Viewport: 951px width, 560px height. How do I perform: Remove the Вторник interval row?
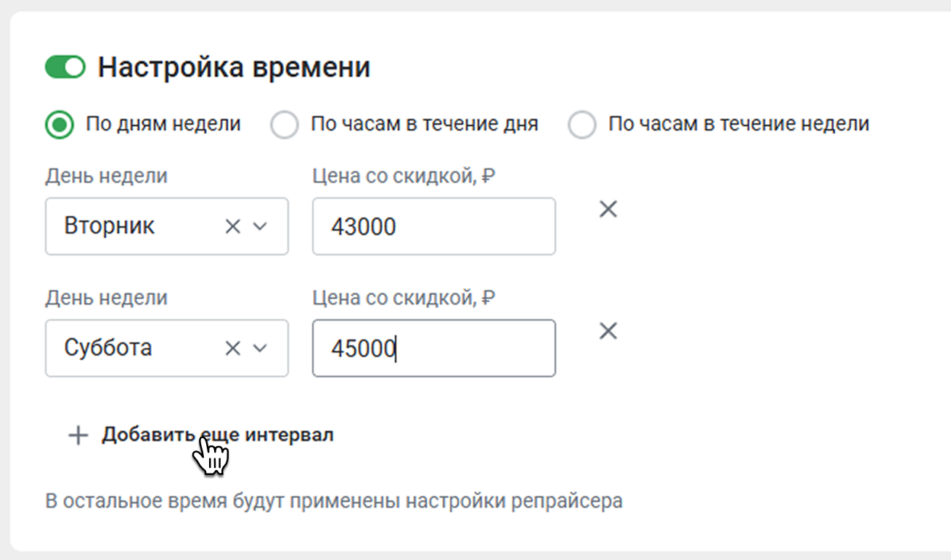tap(608, 210)
